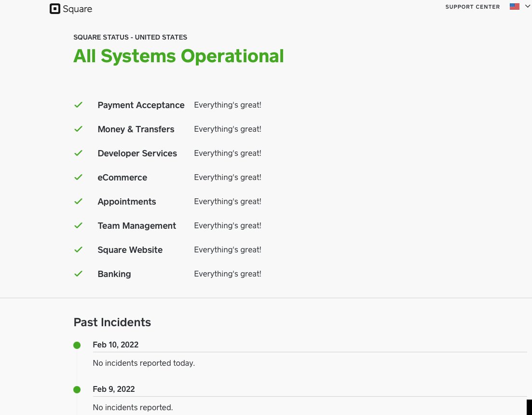This screenshot has height=415, width=532.
Task: Click the green checkmark beside Payment Acceptance
Action: point(78,105)
